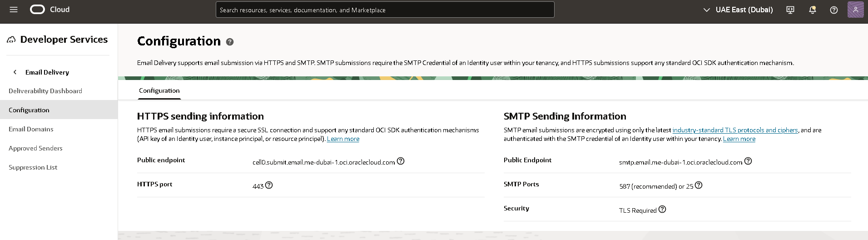Viewport: 868px width, 240px height.
Task: Show help for SMTP public endpoint
Action: (x=748, y=161)
